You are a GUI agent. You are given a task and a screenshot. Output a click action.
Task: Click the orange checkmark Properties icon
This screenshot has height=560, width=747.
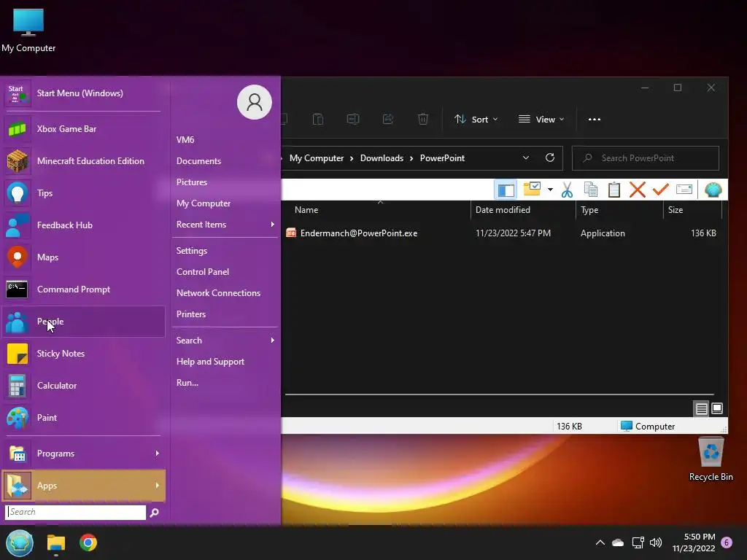[660, 190]
